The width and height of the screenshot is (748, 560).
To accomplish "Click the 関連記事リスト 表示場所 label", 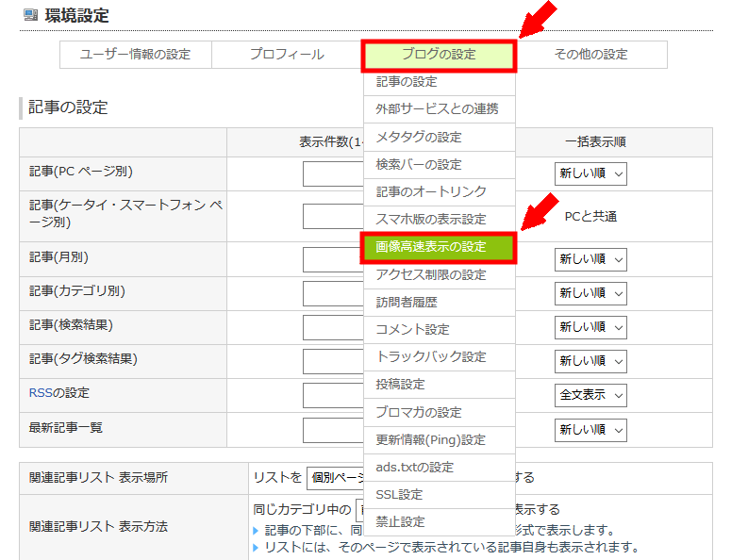I will [x=98, y=478].
